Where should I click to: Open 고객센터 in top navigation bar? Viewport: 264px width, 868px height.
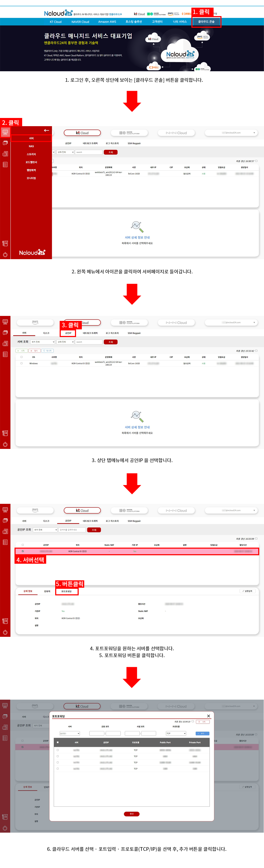click(x=157, y=22)
